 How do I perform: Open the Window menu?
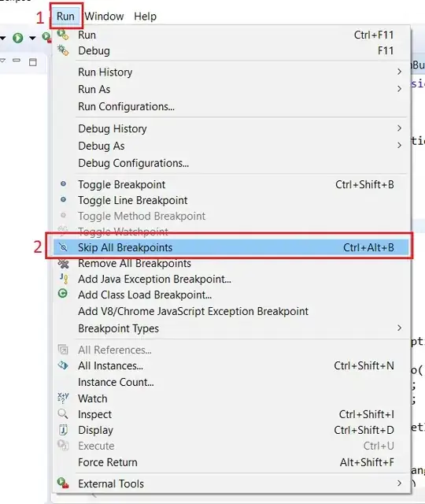104,16
